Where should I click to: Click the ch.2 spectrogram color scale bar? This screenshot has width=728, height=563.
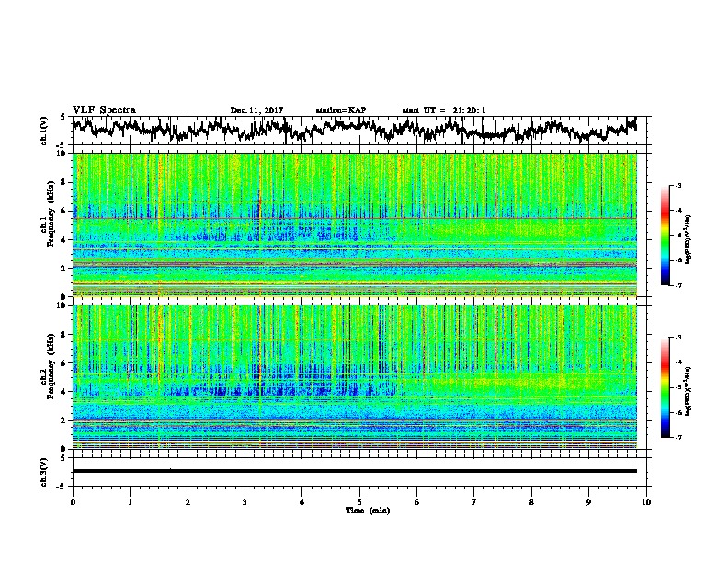click(x=665, y=387)
